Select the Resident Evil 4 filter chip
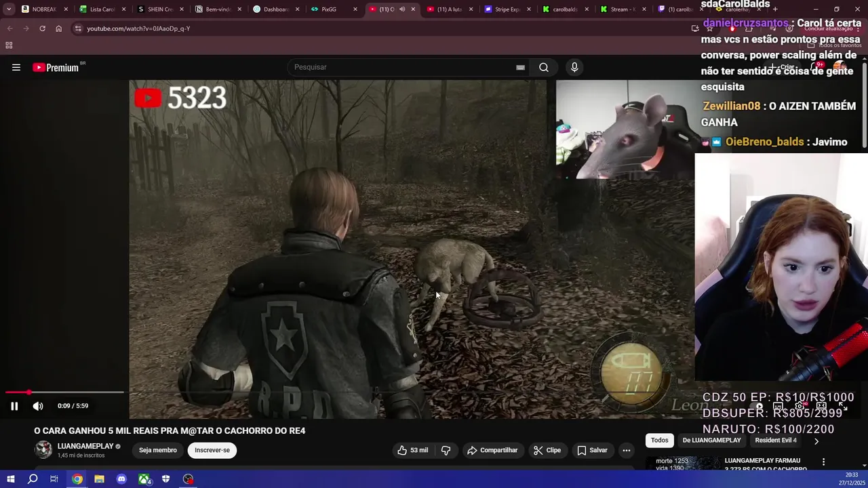 pyautogui.click(x=776, y=441)
